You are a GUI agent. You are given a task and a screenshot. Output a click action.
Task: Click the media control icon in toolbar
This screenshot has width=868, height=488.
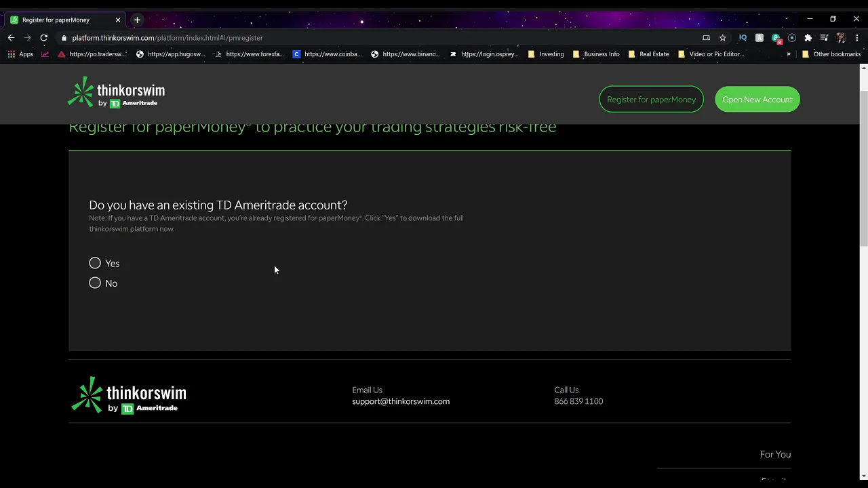tap(825, 38)
